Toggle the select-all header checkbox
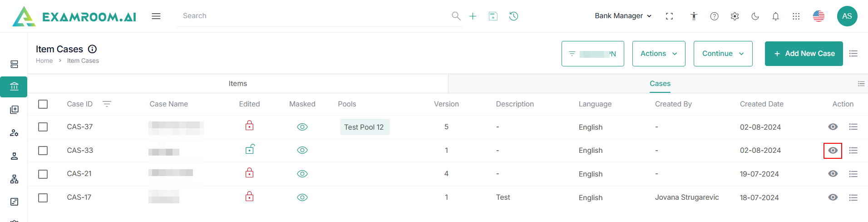868x222 pixels. coord(43,104)
